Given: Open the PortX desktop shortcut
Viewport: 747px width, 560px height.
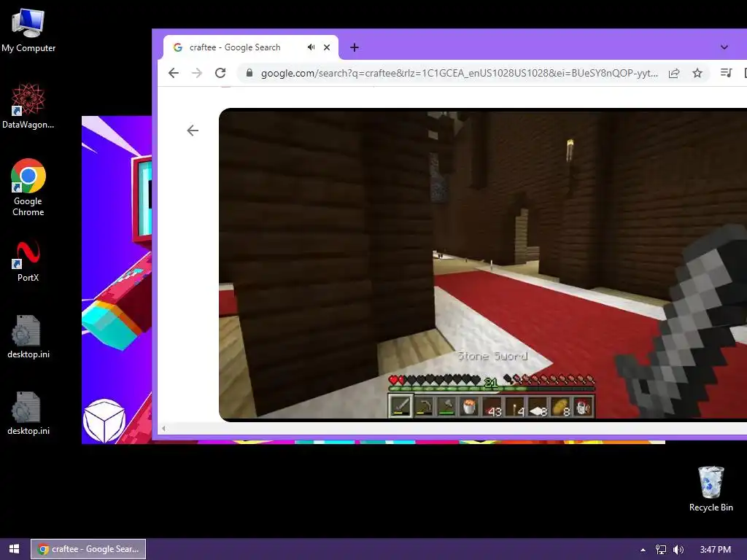Looking at the screenshot, I should click(x=28, y=262).
